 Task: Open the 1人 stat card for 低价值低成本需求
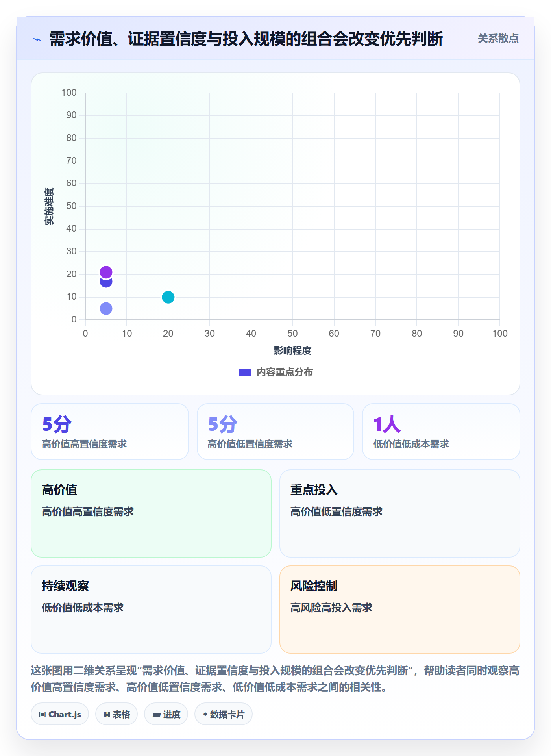(441, 432)
